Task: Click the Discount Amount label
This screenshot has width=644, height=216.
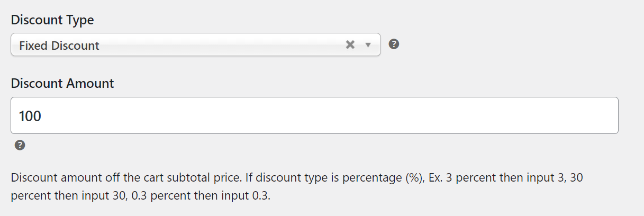Action: click(x=62, y=83)
